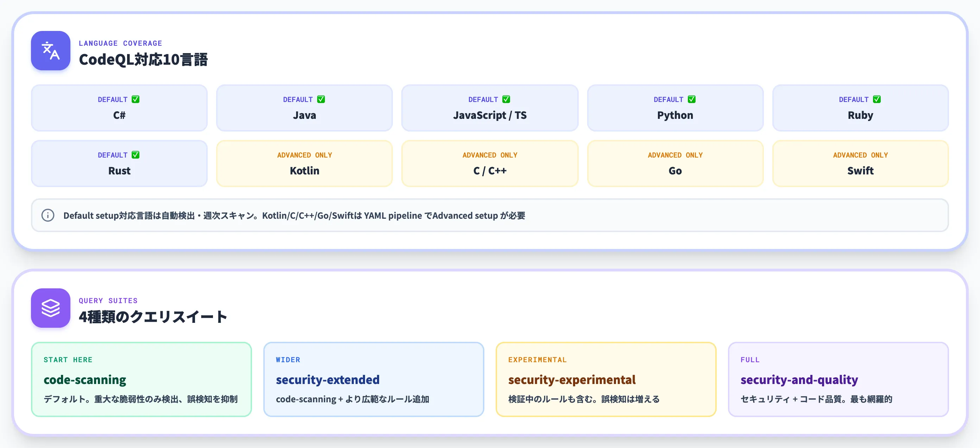Click the stacked layers query suites icon
The width and height of the screenshot is (980, 448).
(51, 308)
